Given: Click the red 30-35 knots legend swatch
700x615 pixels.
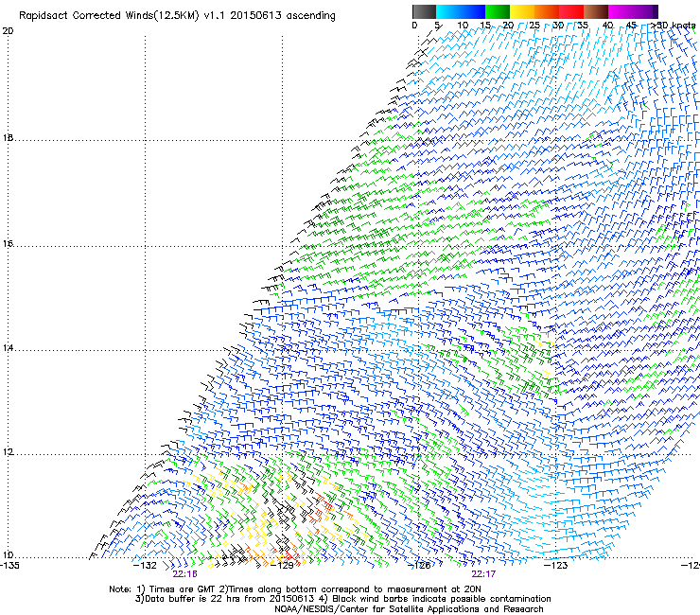Looking at the screenshot, I should 571,11.
